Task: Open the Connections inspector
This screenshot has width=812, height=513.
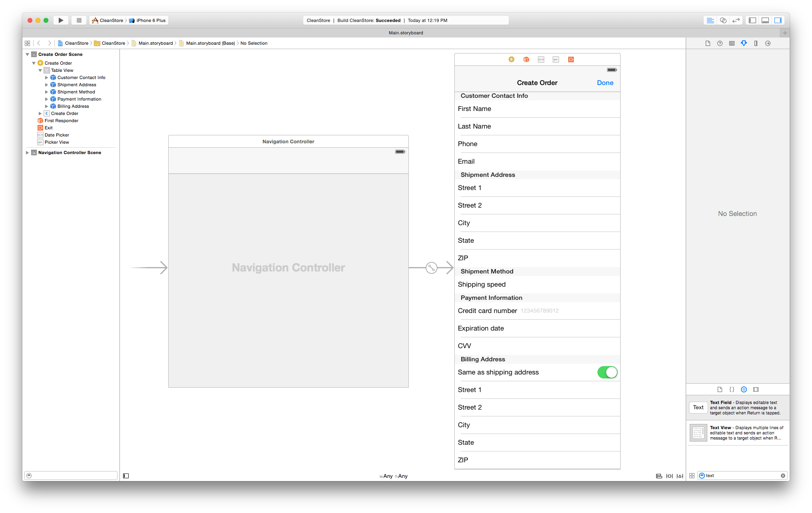Action: pyautogui.click(x=767, y=43)
